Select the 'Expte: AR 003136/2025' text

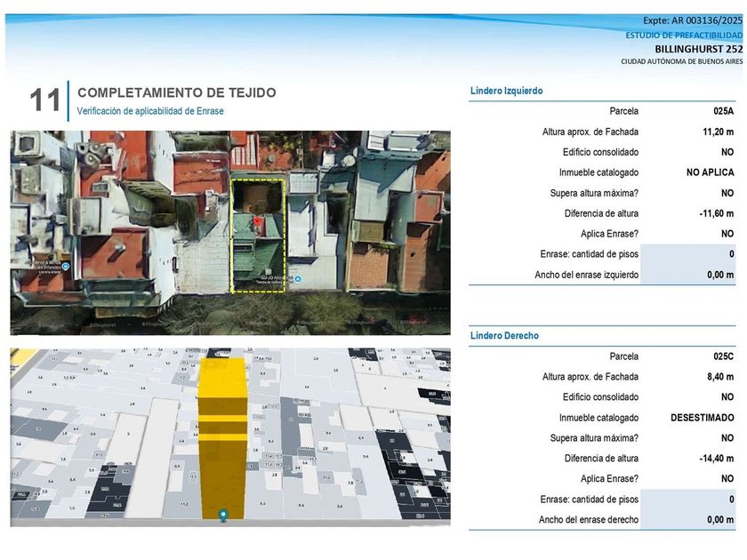coord(693,20)
